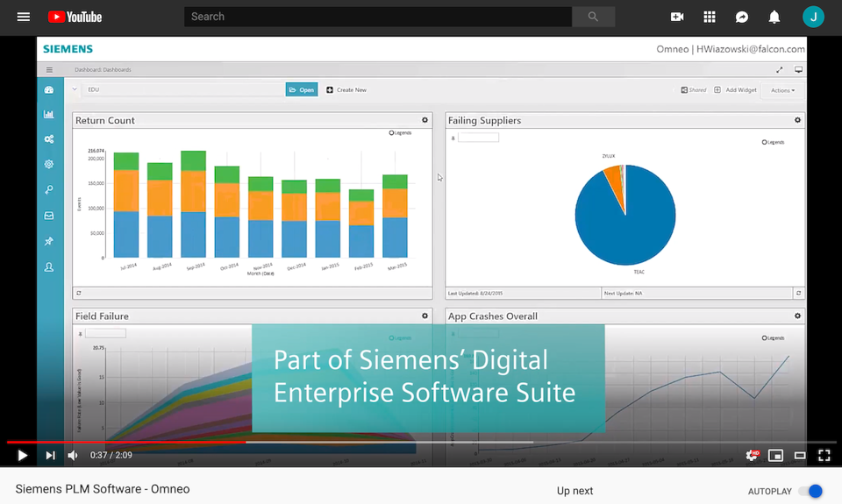842x504 pixels.
Task: Open the inbox sidebar icon
Action: [49, 216]
